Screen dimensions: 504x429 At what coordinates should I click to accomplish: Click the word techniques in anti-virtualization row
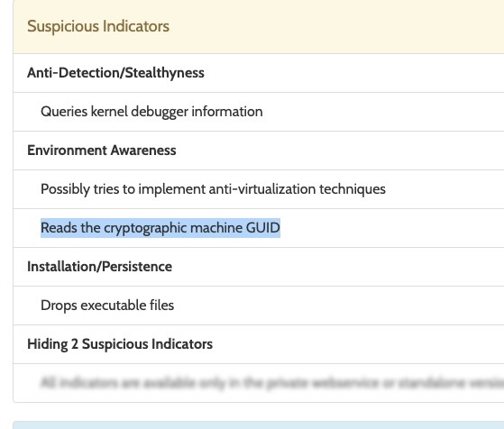tap(353, 189)
